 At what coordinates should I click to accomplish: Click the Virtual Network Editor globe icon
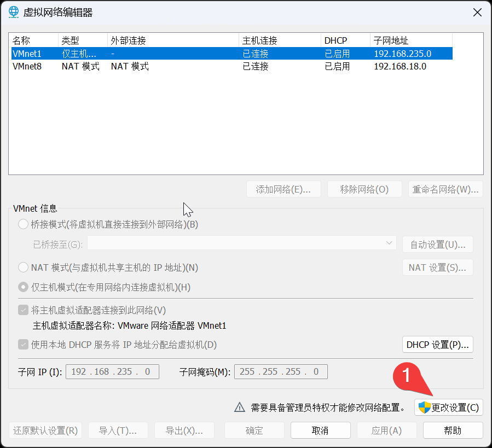pyautogui.click(x=14, y=12)
